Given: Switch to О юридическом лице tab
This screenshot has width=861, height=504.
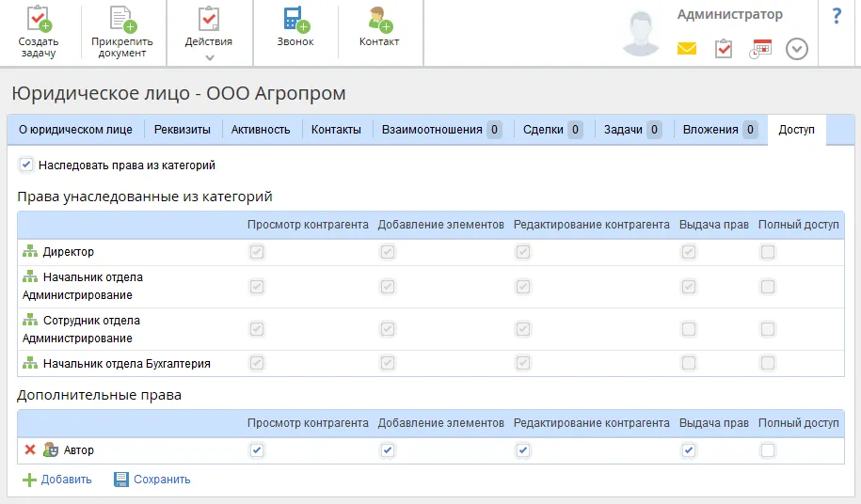Looking at the screenshot, I should 76,130.
